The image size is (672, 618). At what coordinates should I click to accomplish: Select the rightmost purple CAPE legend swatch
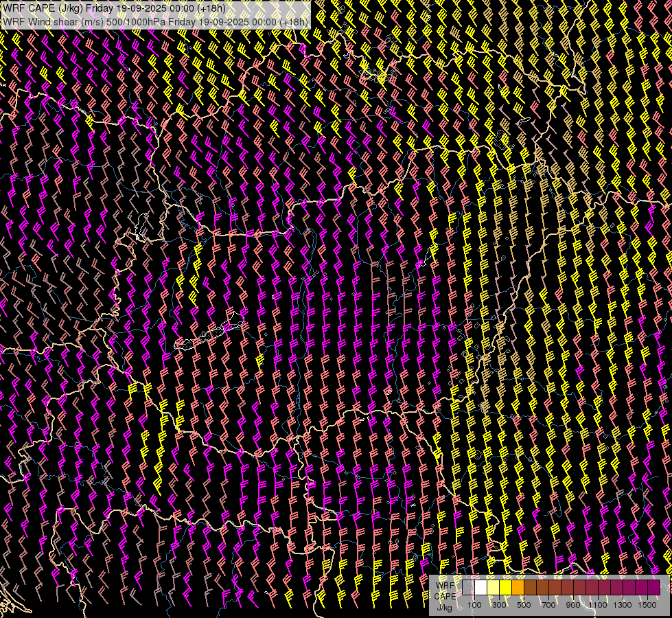[x=653, y=587]
